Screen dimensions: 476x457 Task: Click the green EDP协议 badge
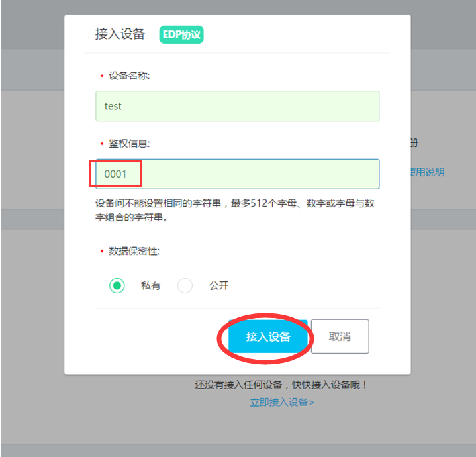coord(181,34)
